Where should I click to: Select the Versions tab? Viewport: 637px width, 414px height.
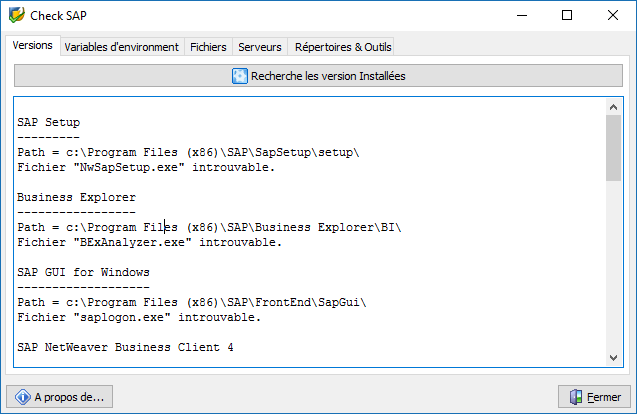[x=32, y=45]
